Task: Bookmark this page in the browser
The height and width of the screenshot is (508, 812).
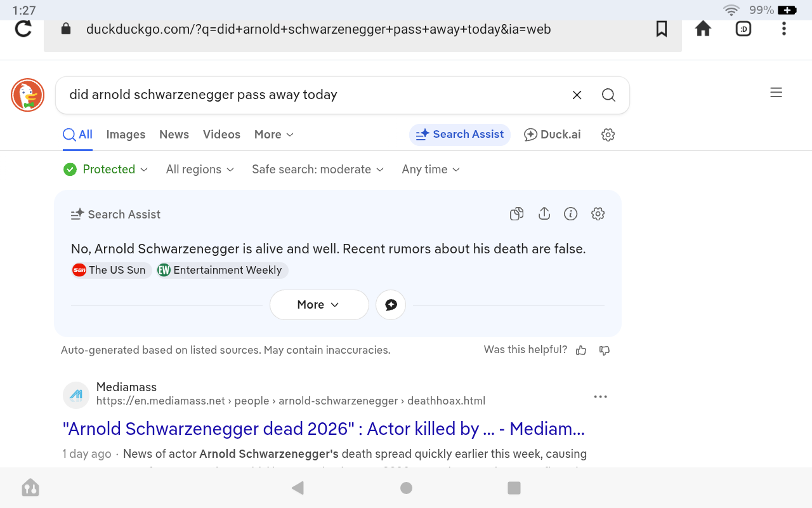Action: click(x=662, y=29)
